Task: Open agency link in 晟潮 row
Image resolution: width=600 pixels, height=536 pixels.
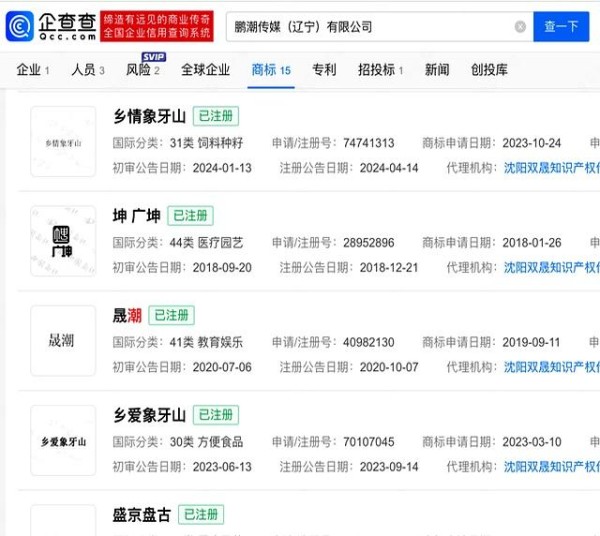Action: pyautogui.click(x=551, y=367)
